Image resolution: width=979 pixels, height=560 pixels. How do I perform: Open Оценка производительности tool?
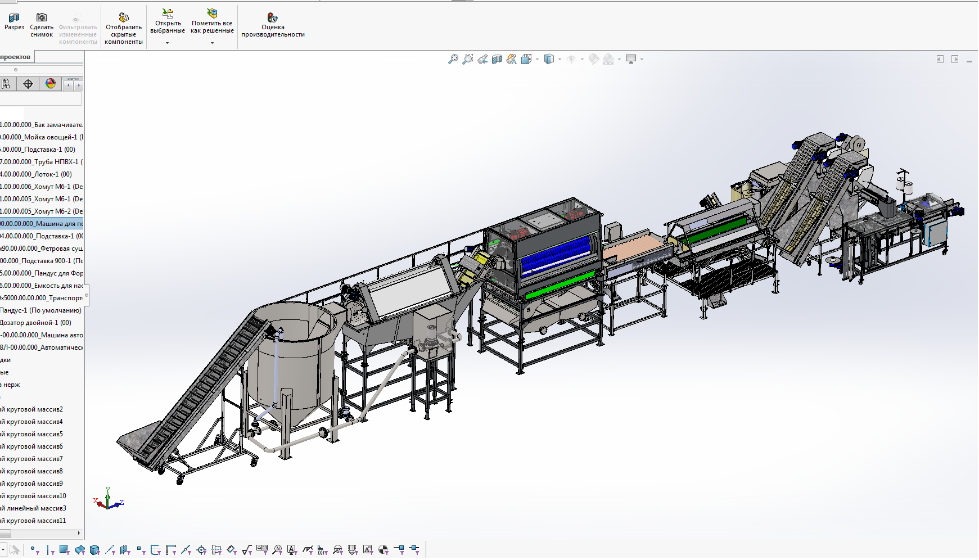click(x=273, y=25)
